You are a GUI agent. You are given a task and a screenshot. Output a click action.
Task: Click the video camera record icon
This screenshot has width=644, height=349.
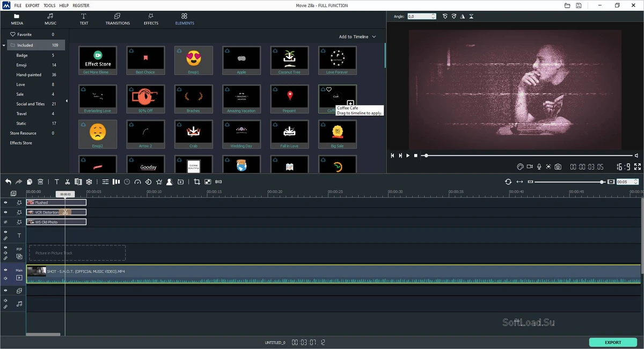tap(530, 167)
